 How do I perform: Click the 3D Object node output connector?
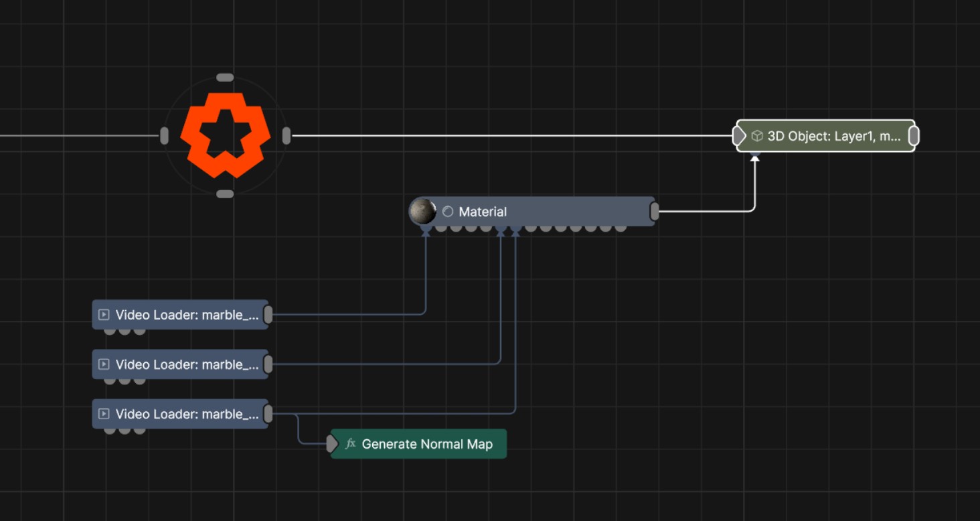coord(913,136)
